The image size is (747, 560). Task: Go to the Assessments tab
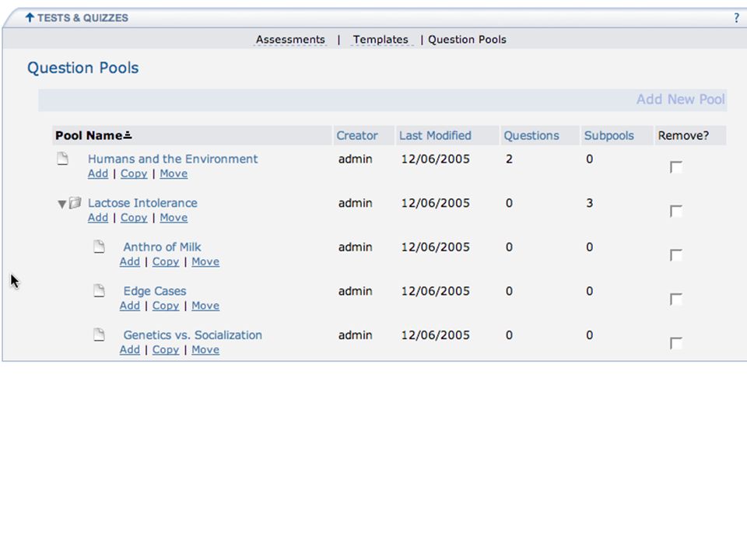click(290, 40)
